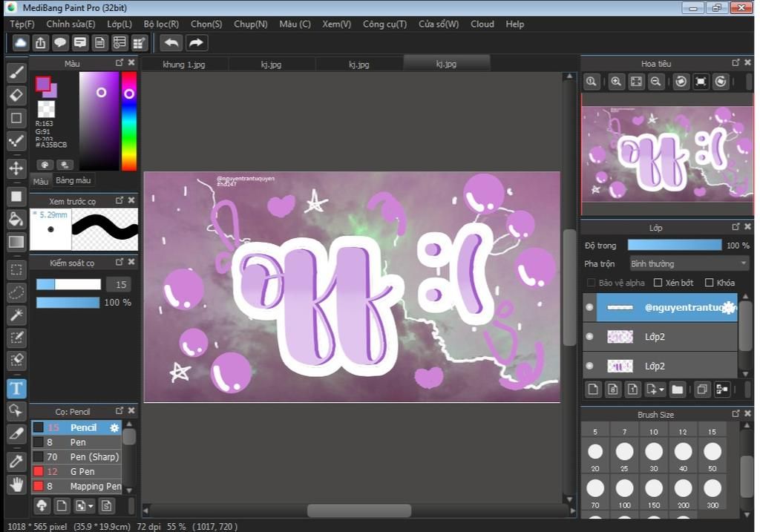The image size is (760, 532).
Task: Toggle visibility of second Lớp2 layer
Action: tap(589, 366)
